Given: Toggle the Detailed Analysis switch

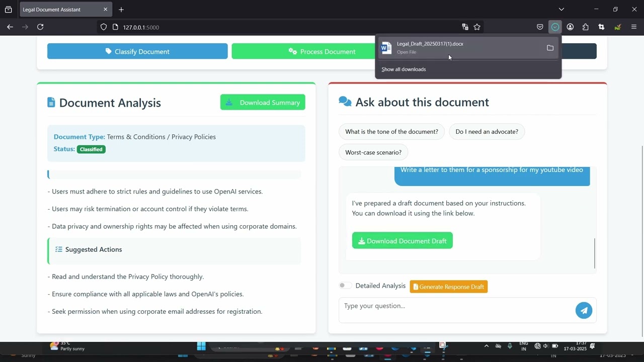Looking at the screenshot, I should pos(345,286).
